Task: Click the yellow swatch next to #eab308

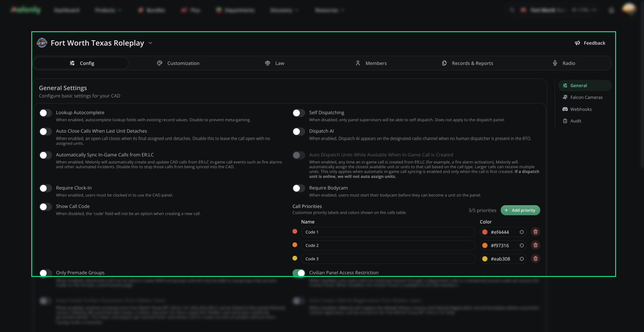Action: coord(485,259)
